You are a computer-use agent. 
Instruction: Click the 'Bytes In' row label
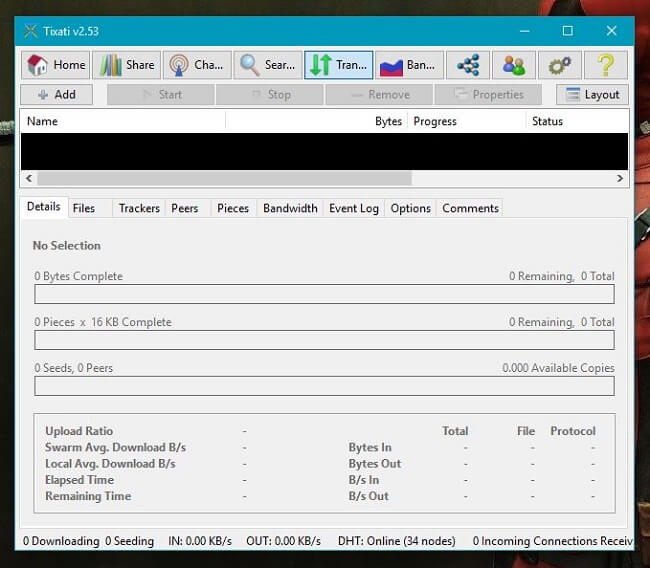point(370,447)
